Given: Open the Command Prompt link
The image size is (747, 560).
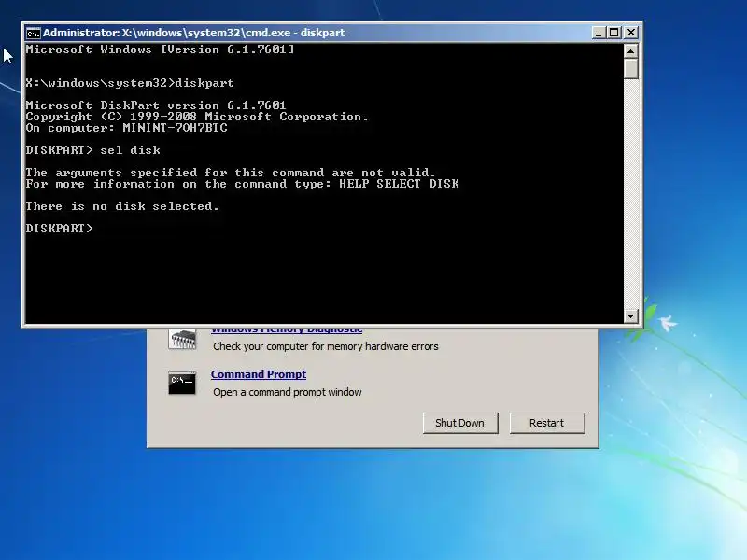Looking at the screenshot, I should pos(259,374).
